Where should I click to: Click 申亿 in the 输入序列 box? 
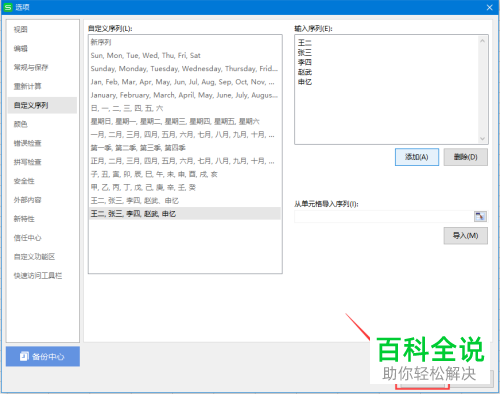click(305, 82)
